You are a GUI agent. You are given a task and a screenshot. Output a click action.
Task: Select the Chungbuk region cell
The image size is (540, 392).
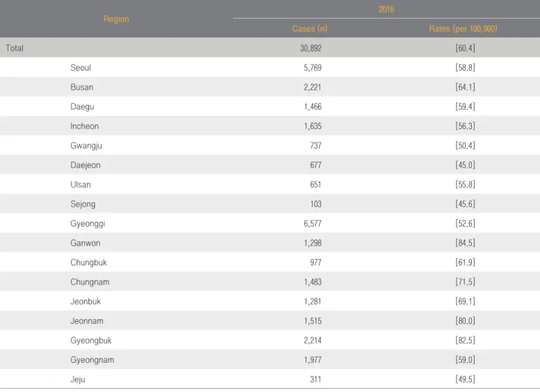pyautogui.click(x=88, y=263)
